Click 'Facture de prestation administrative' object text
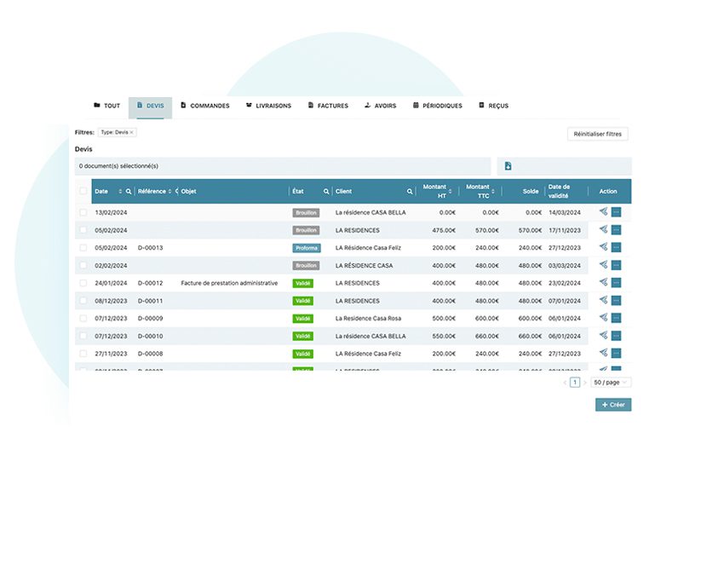The width and height of the screenshot is (701, 588). (x=229, y=283)
